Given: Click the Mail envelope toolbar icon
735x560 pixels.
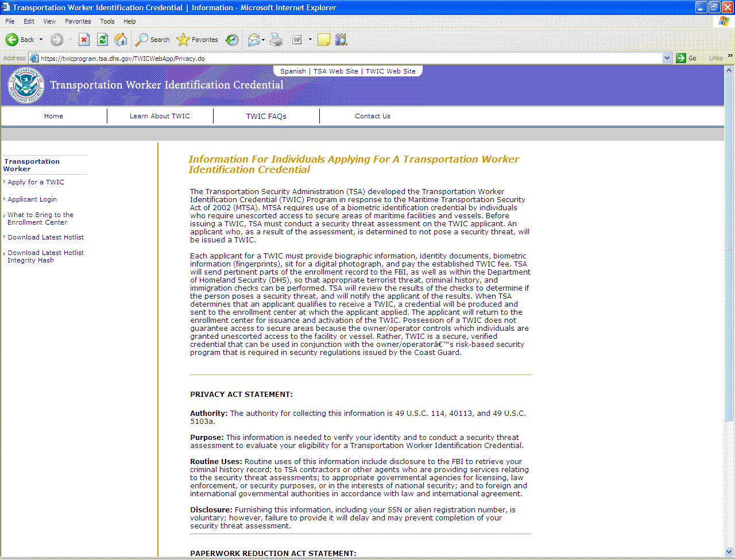Looking at the screenshot, I should [253, 40].
